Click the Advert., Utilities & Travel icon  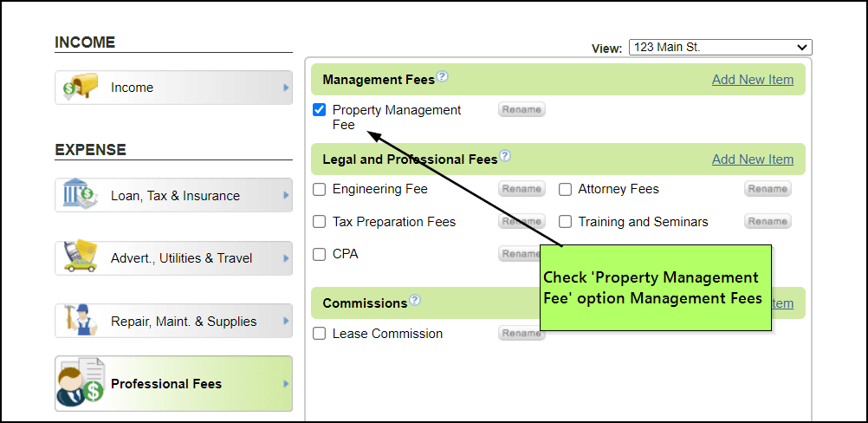point(80,257)
